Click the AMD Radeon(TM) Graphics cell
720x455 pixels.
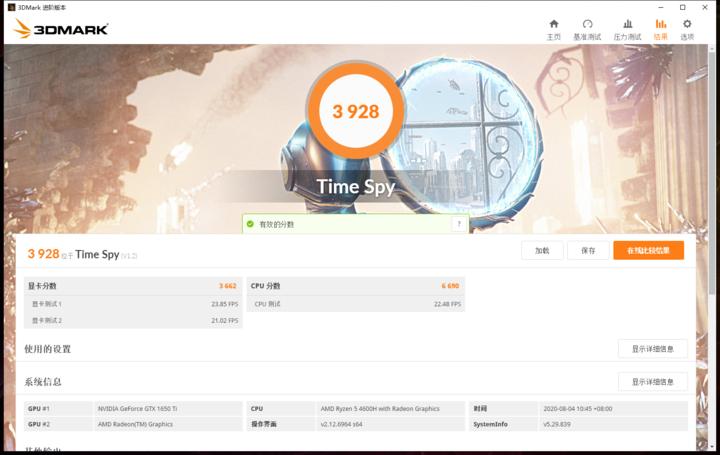(x=168, y=424)
